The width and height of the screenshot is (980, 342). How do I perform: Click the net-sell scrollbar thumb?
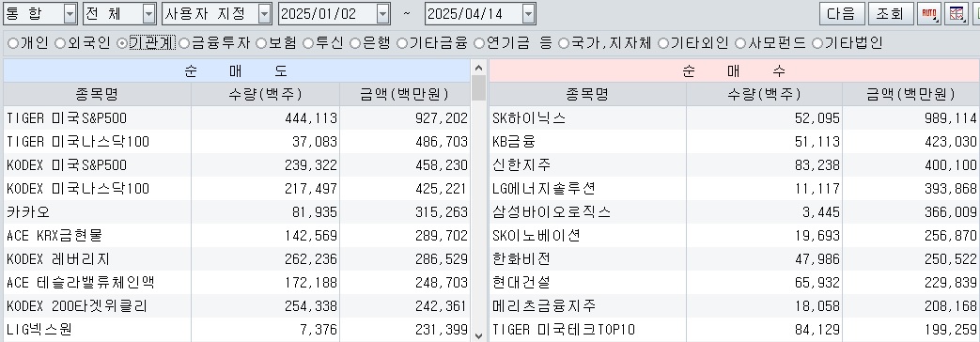[479, 87]
